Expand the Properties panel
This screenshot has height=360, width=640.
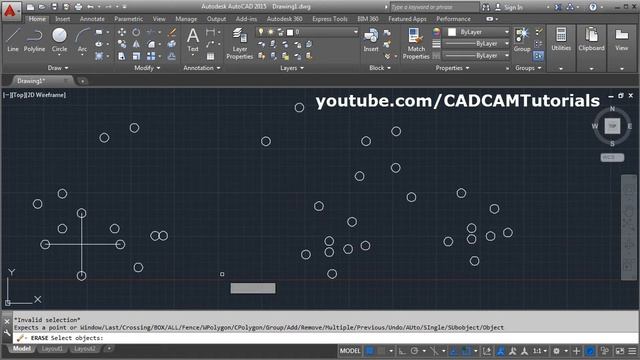[x=452, y=68]
